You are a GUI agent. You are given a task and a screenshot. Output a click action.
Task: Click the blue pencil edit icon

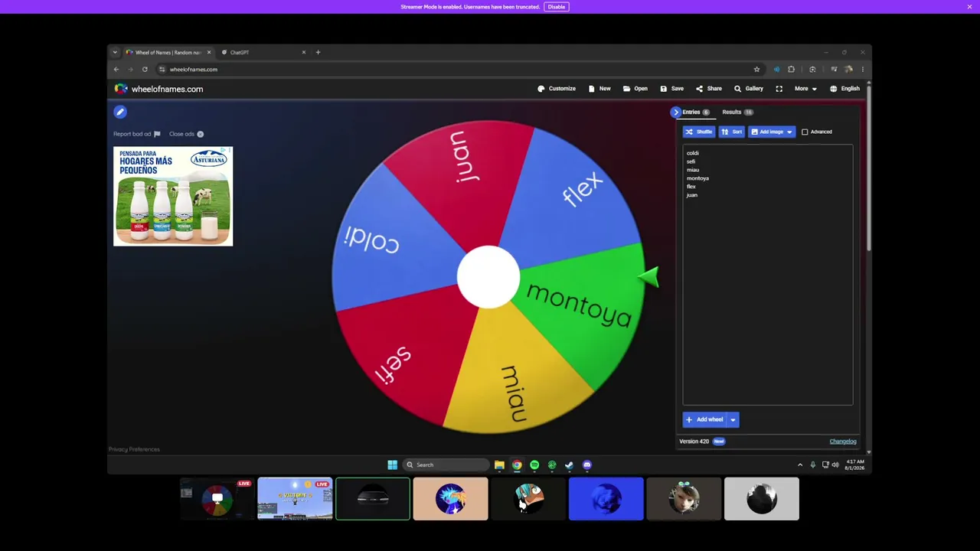point(120,112)
